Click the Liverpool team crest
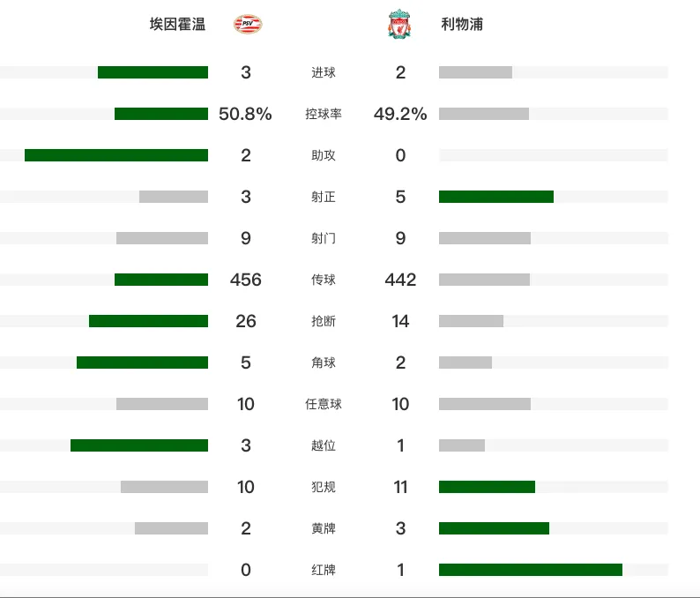Screen dimensions: 700x598 pyautogui.click(x=399, y=24)
